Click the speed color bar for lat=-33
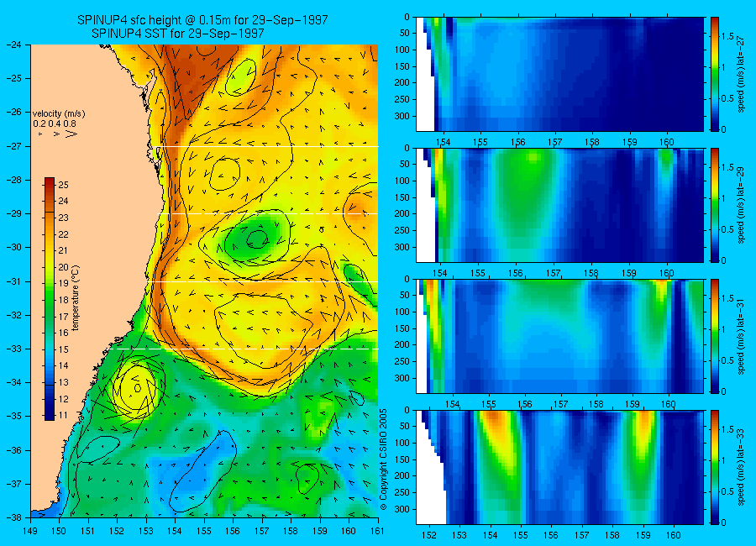This screenshot has width=756, height=546. [714, 467]
